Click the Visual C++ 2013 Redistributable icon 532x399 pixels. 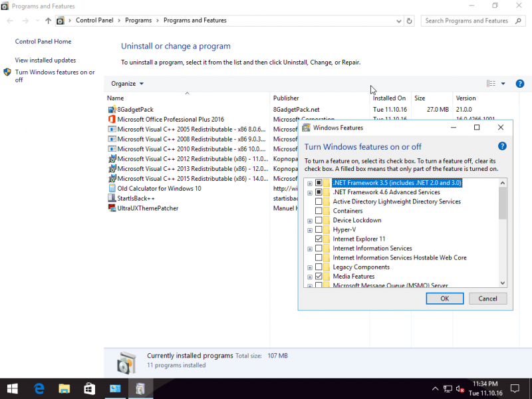[x=112, y=169]
